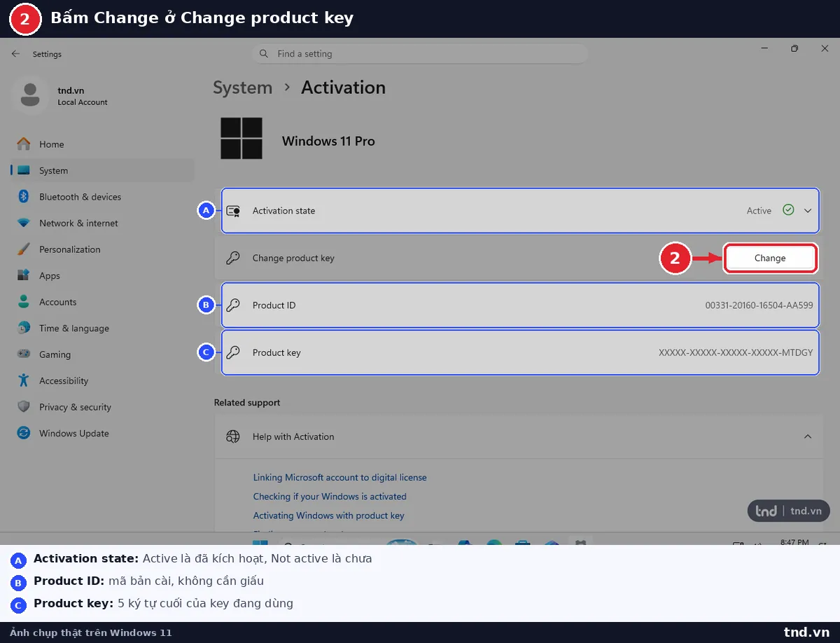Open Linking Microsoft account to digital license
This screenshot has height=643, width=840.
coord(339,477)
